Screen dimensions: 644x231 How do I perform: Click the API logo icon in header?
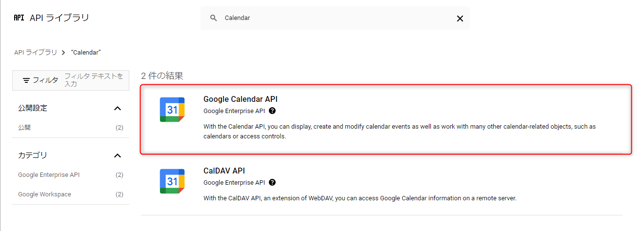[19, 18]
